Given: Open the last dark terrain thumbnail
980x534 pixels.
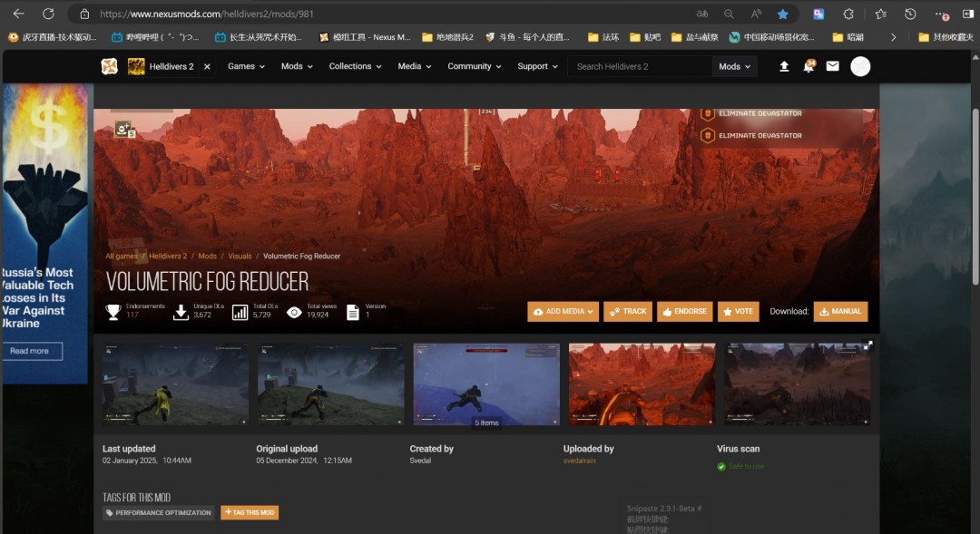Looking at the screenshot, I should pyautogui.click(x=797, y=384).
